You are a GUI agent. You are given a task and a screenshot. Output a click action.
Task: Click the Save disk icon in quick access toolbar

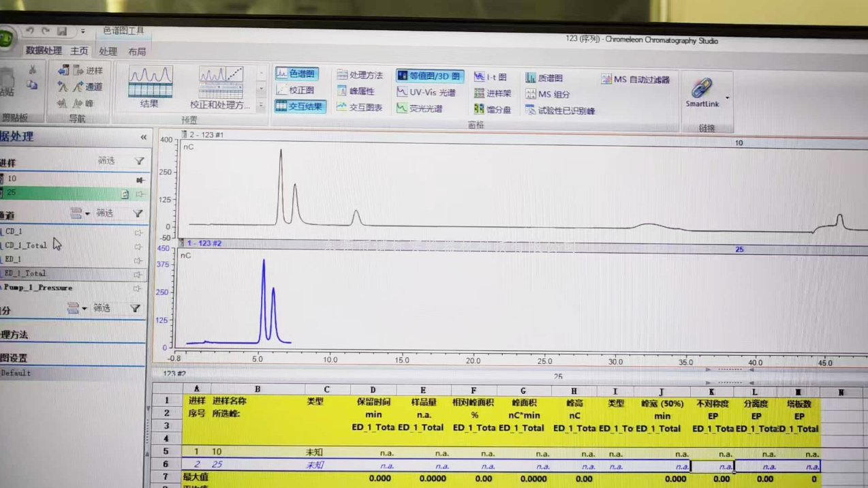coord(62,31)
